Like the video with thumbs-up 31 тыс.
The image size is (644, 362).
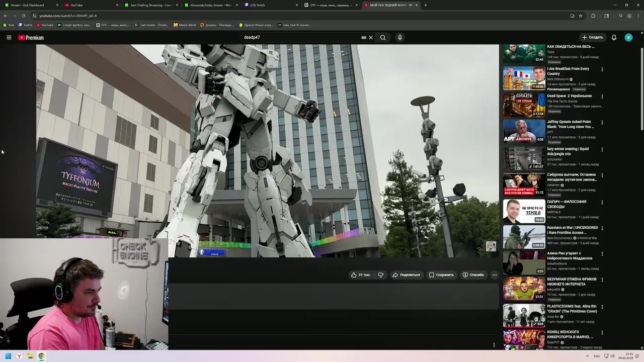tap(361, 275)
